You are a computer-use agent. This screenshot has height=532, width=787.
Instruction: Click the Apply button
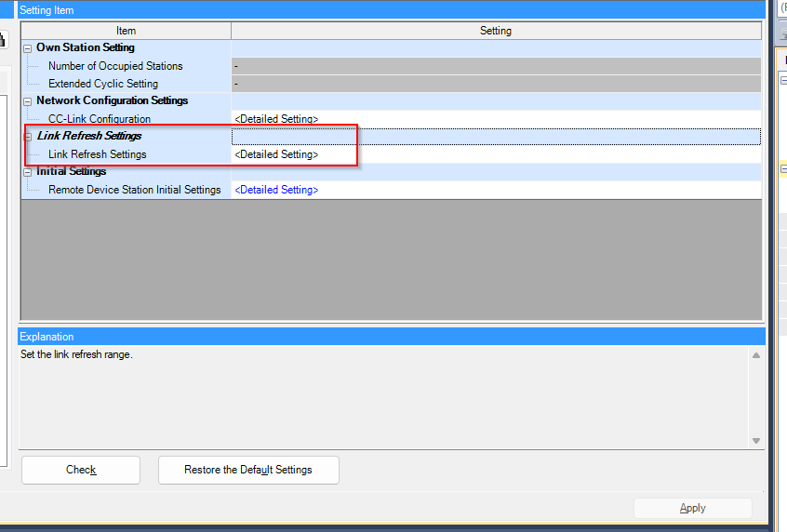[693, 508]
